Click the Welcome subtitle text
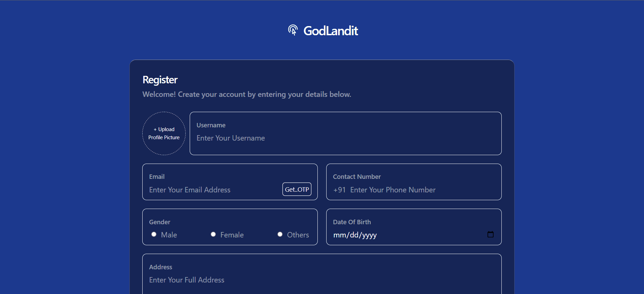 (x=247, y=94)
